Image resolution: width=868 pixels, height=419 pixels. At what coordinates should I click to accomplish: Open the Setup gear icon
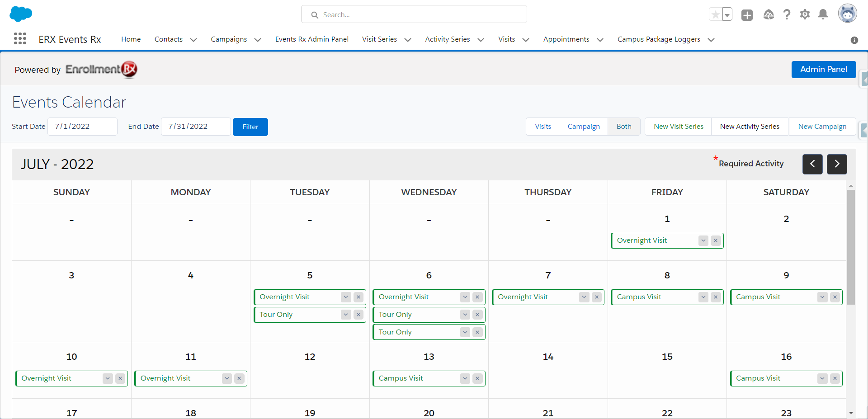pos(805,15)
